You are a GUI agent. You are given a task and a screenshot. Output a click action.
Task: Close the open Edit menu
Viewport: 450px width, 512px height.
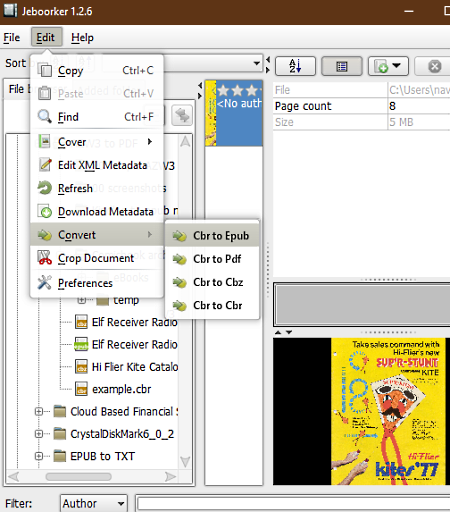46,37
